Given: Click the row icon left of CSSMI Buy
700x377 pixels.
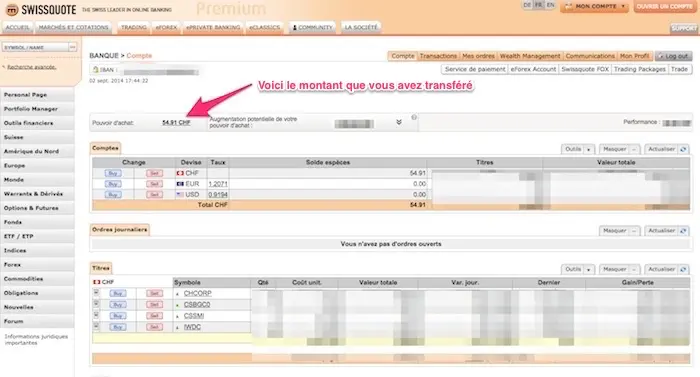Looking at the screenshot, I should [x=96, y=315].
